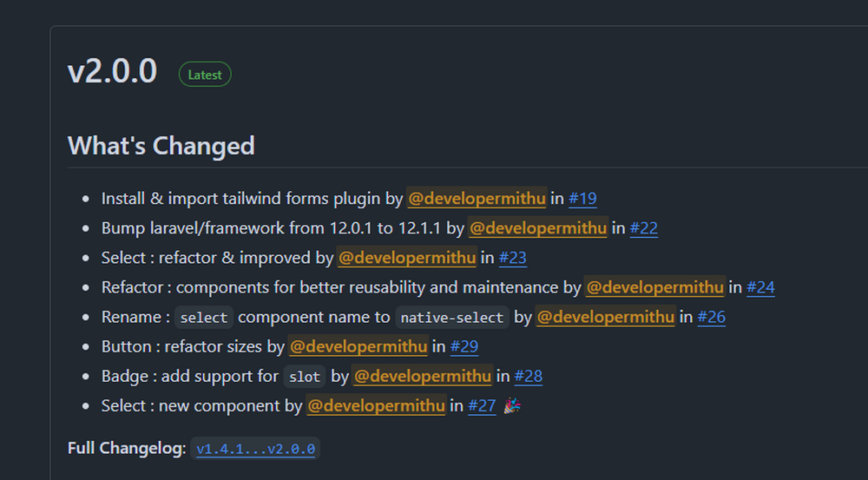The width and height of the screenshot is (868, 480).
Task: Open pull request #24 link
Action: click(x=760, y=287)
